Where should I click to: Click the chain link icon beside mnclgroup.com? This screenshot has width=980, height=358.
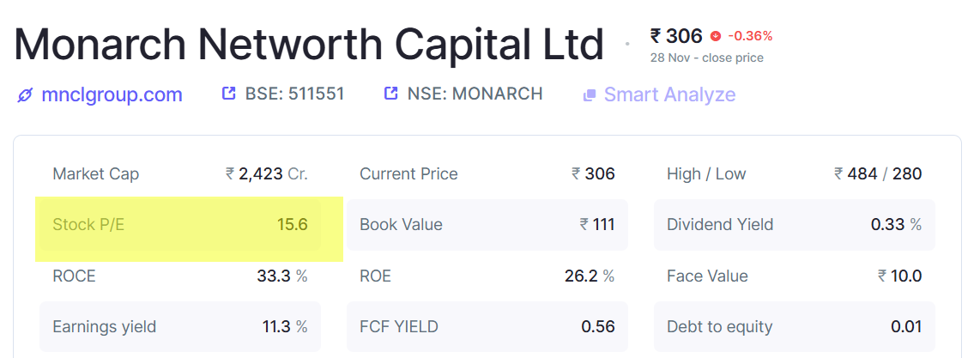tap(25, 95)
